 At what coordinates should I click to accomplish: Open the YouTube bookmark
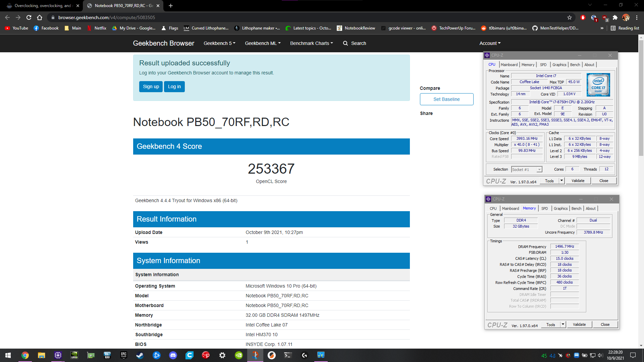click(x=16, y=28)
